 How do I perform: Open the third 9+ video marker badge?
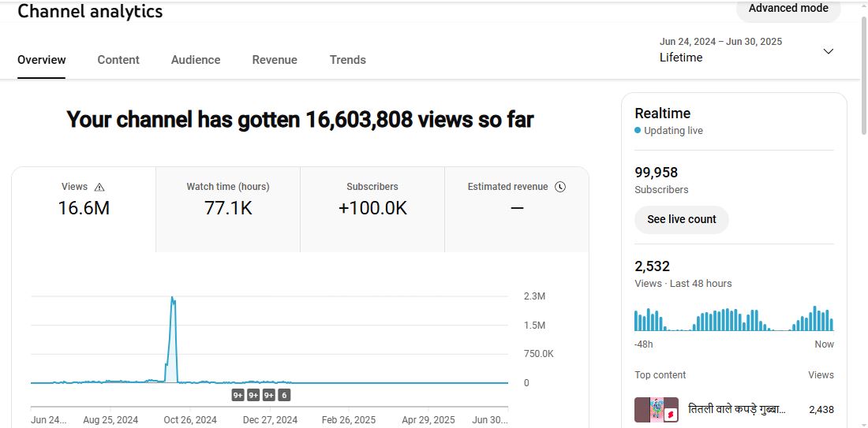[269, 396]
